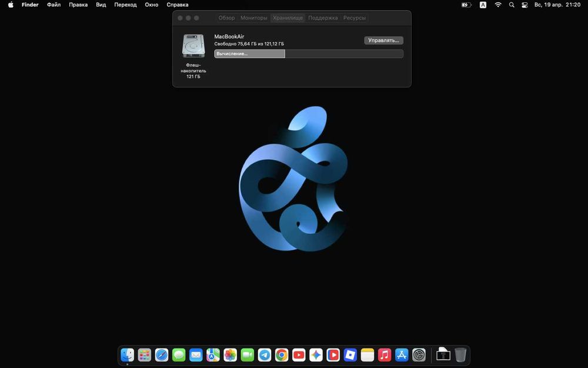Launch the Music app from the Dock

tap(385, 354)
